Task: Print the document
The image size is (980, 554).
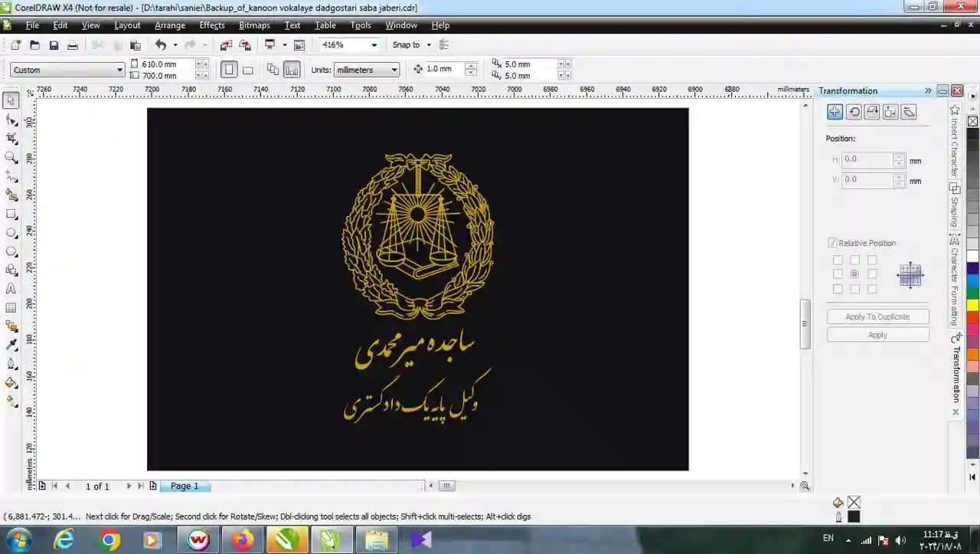Action: 73,45
